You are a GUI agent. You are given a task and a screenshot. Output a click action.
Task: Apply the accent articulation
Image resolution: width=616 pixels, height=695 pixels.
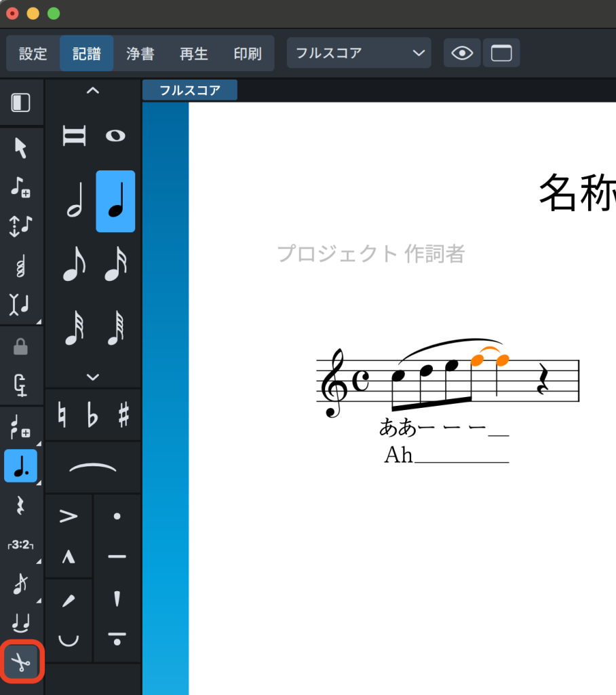coord(69,517)
